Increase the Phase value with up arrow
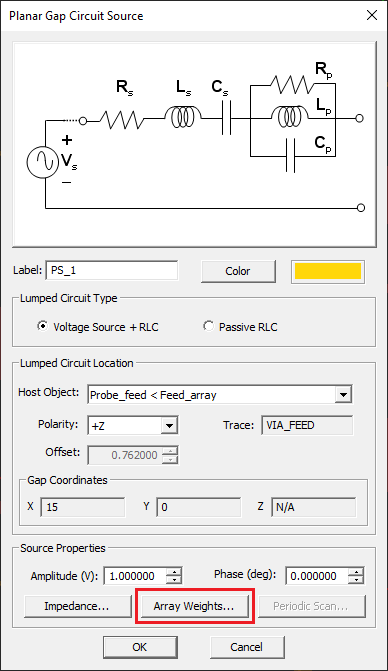Viewport: 388px width, 671px height. click(x=355, y=571)
